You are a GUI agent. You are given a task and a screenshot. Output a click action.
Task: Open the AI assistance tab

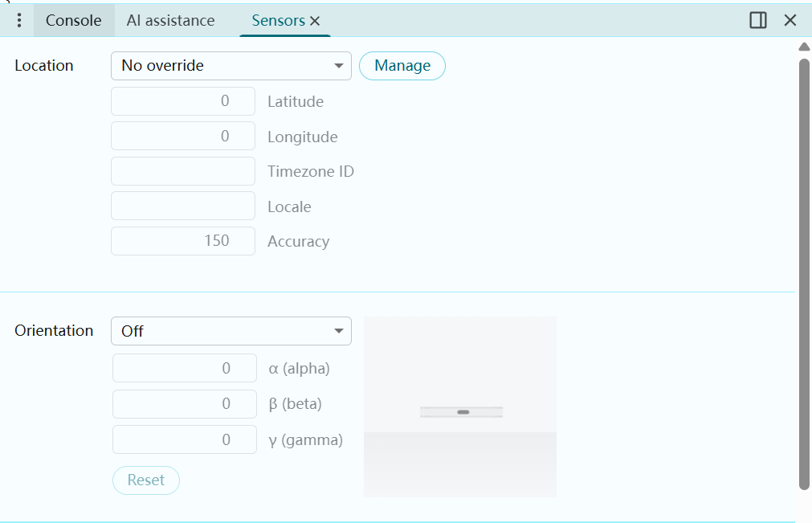point(170,21)
